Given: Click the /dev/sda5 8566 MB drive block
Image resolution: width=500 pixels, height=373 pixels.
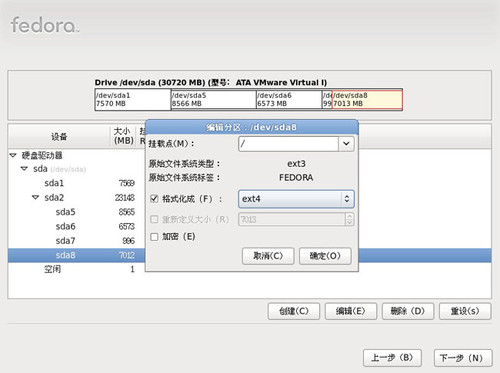Looking at the screenshot, I should (x=213, y=99).
